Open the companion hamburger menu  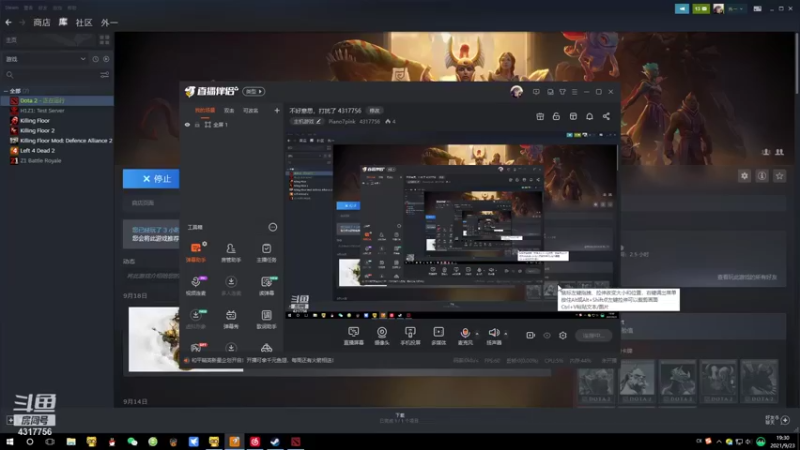point(574,92)
